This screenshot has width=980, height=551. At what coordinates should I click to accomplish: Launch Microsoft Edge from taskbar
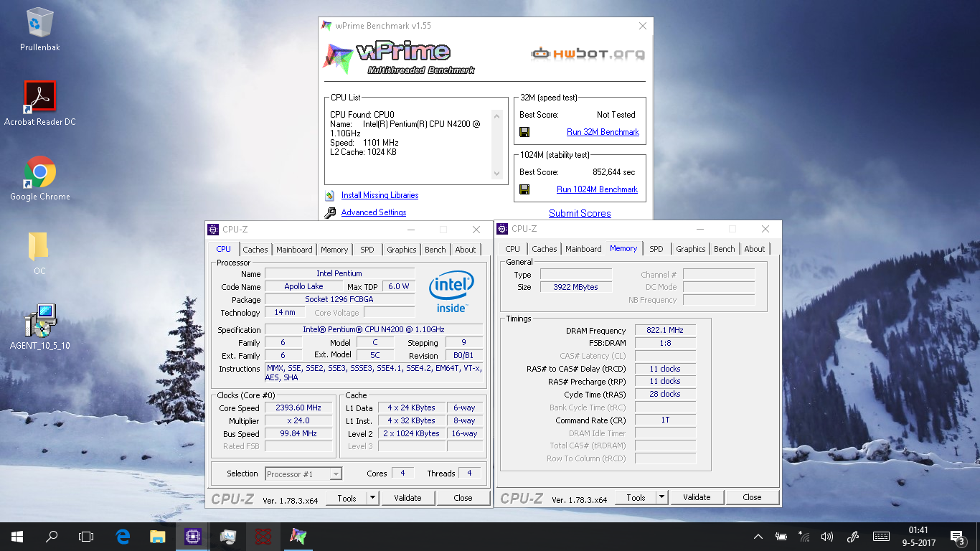123,536
